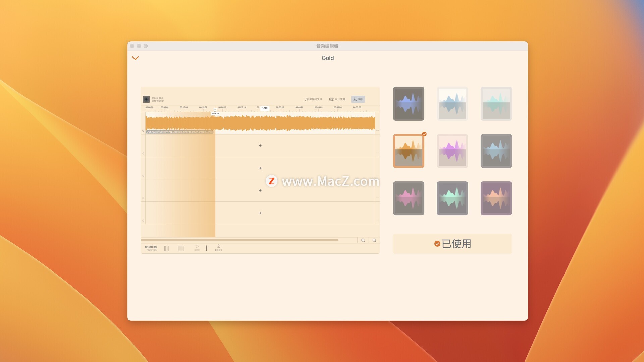Select the dark blue waveform theme
This screenshot has height=362, width=644.
click(409, 104)
